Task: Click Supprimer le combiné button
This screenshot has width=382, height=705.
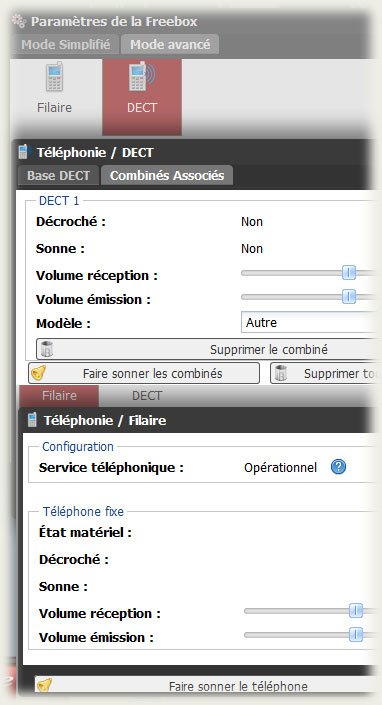Action: (206, 349)
